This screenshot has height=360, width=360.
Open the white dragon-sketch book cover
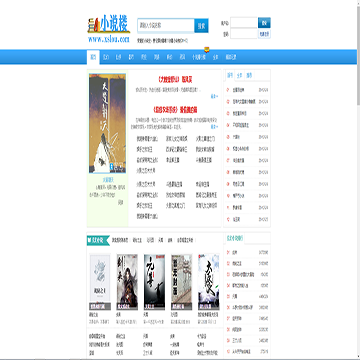(100, 282)
